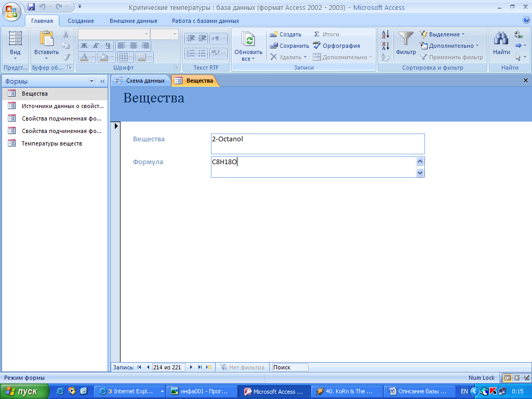Select Источники данных о свойст... form
Viewport: 532px width, 399px height.
pos(55,106)
